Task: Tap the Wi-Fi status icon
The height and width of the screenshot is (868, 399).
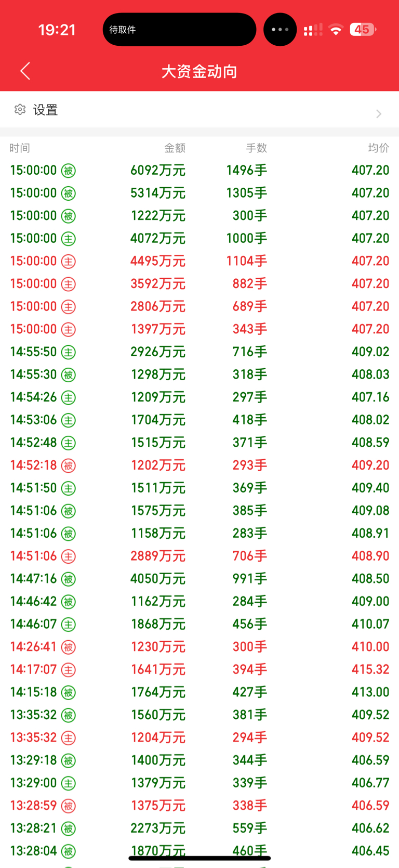Action: click(336, 30)
